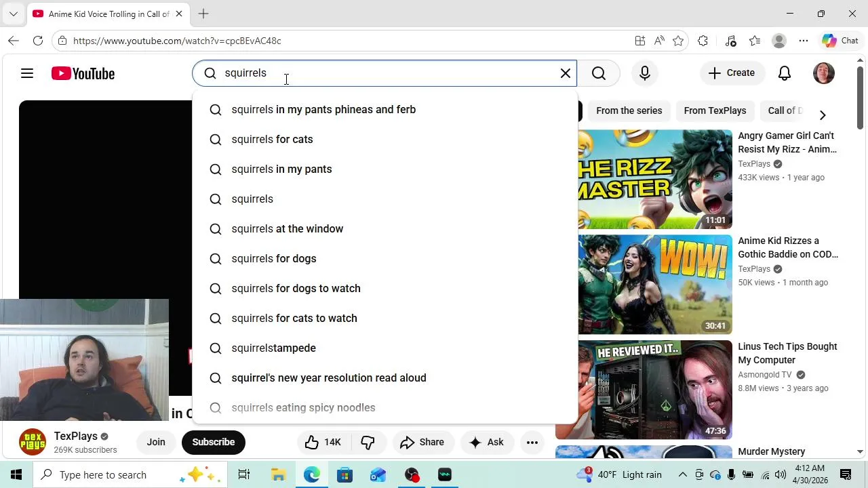This screenshot has height=488, width=868.
Task: Open the Linus Tech Tips computer thumbnail
Action: tap(644, 390)
